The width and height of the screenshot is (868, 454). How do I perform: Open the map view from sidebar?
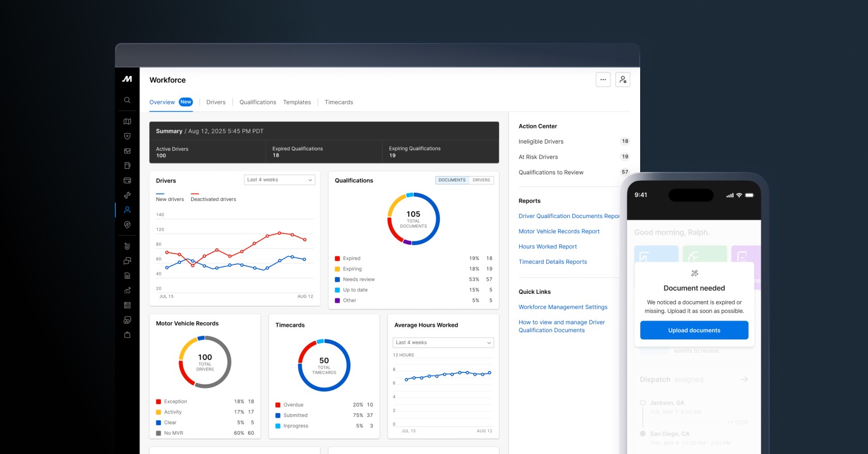tap(127, 121)
